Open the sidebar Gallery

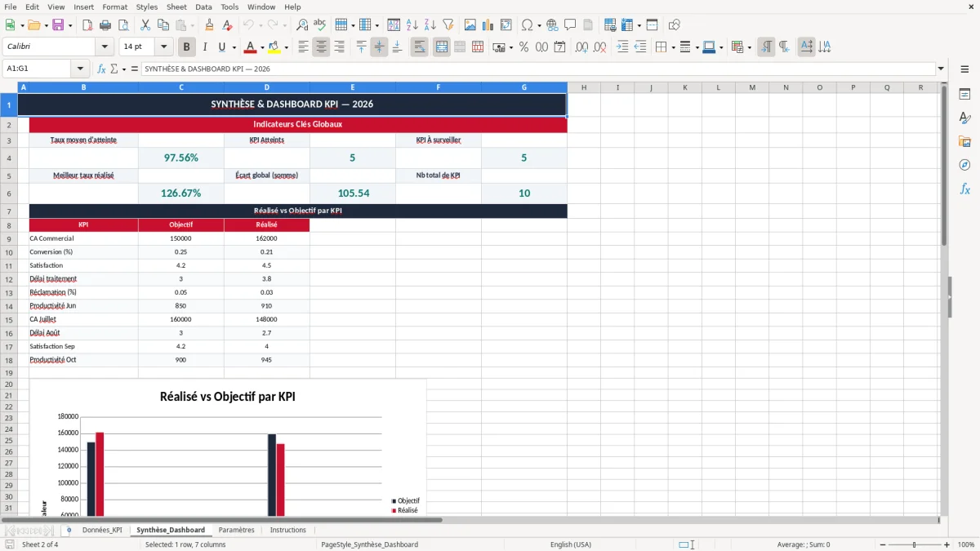964,141
